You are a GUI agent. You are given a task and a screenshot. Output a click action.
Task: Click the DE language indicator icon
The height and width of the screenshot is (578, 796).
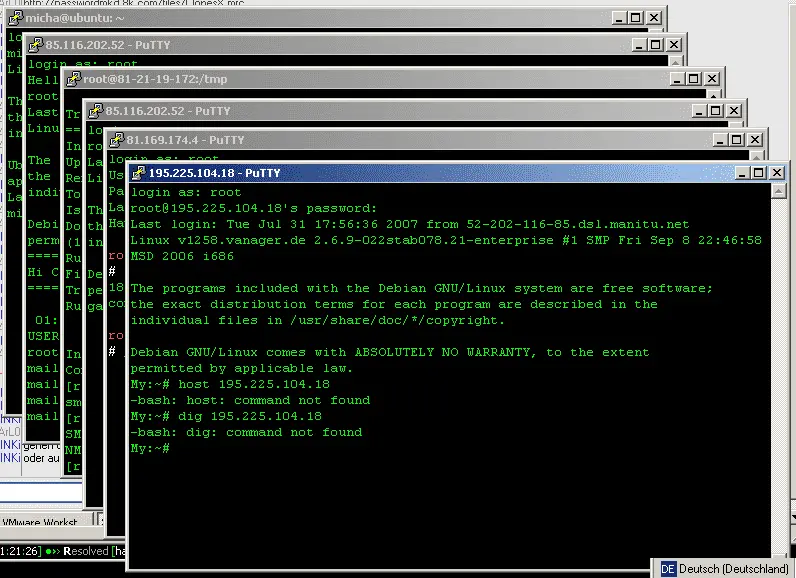[668, 568]
